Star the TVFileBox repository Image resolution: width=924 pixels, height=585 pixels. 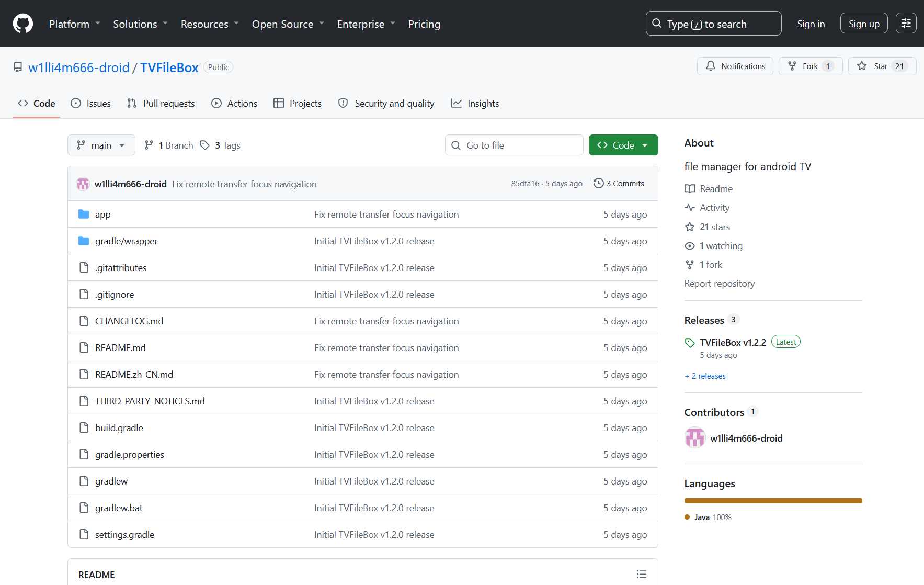point(882,66)
